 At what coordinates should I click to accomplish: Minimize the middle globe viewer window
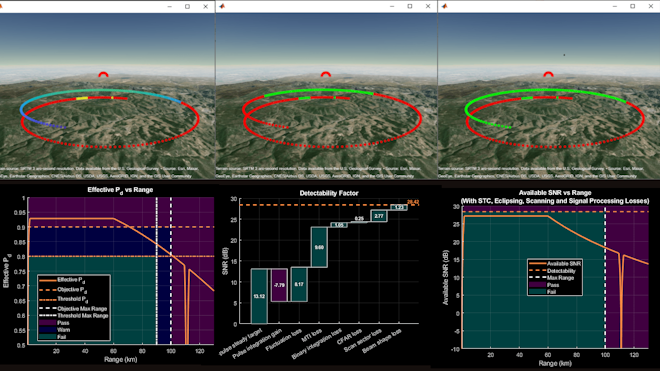click(x=392, y=6)
